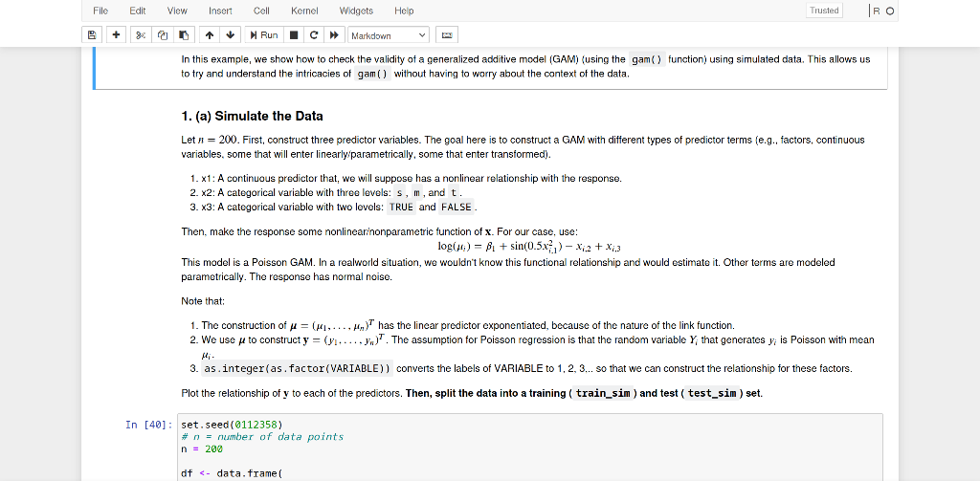Open the Widgets menu
The image size is (980, 481).
tap(356, 11)
